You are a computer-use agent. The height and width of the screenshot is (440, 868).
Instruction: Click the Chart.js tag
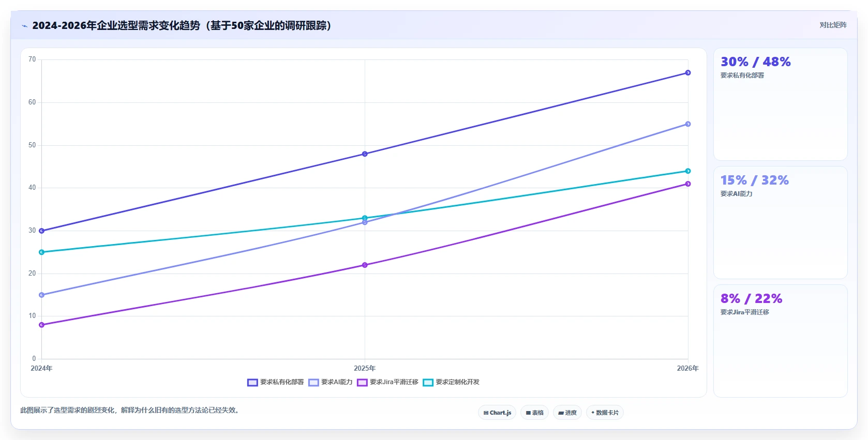pyautogui.click(x=497, y=413)
